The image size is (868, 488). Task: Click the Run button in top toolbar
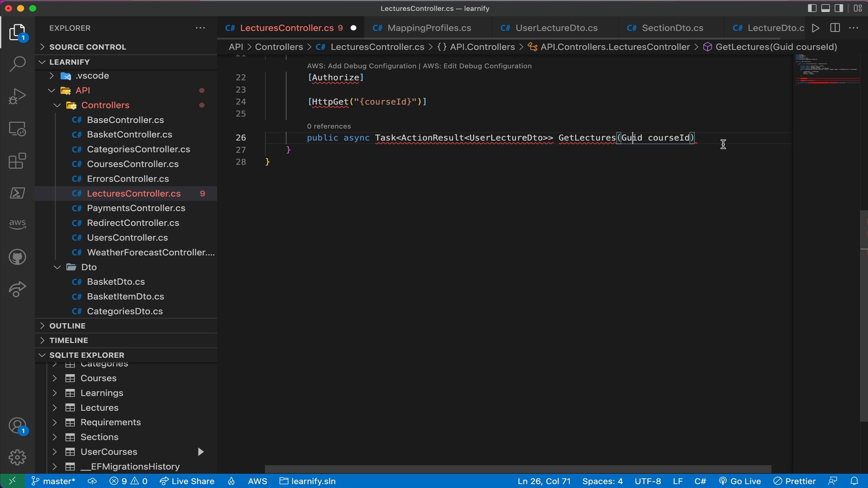point(816,28)
